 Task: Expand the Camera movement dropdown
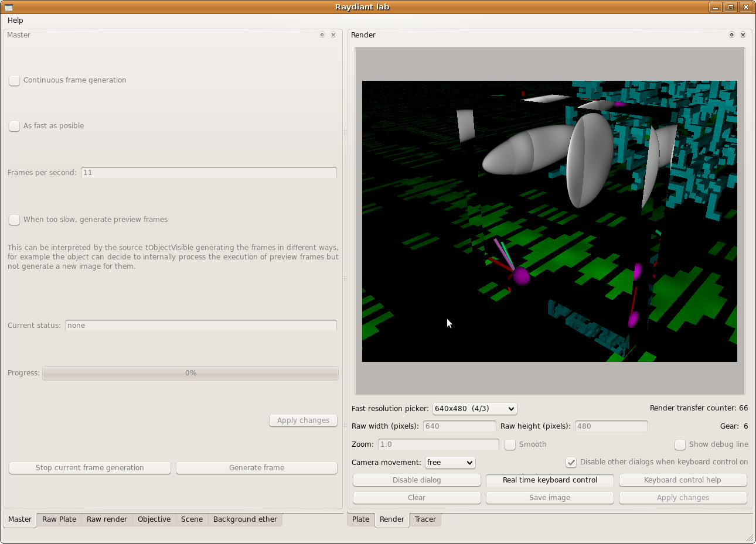450,463
